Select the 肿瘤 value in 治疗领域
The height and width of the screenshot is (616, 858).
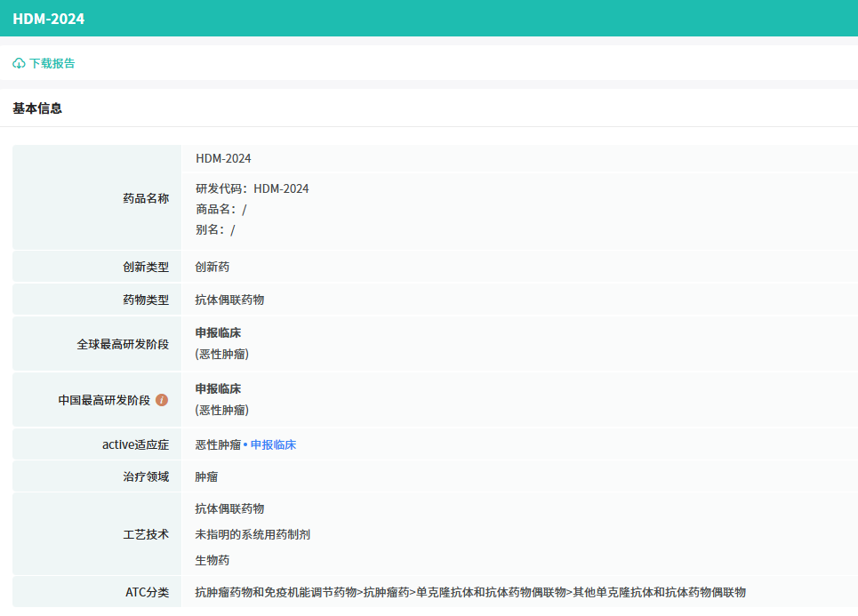pyautogui.click(x=206, y=476)
